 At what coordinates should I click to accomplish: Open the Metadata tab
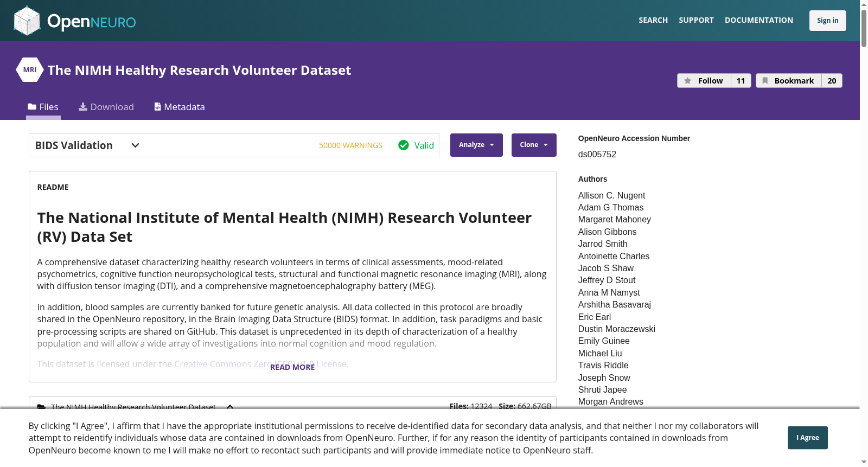click(x=180, y=107)
